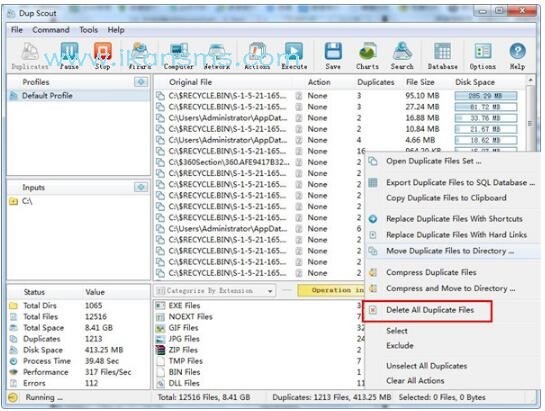Click the 33.76 MB disk space bar
The image size is (545, 411).
[x=486, y=118]
